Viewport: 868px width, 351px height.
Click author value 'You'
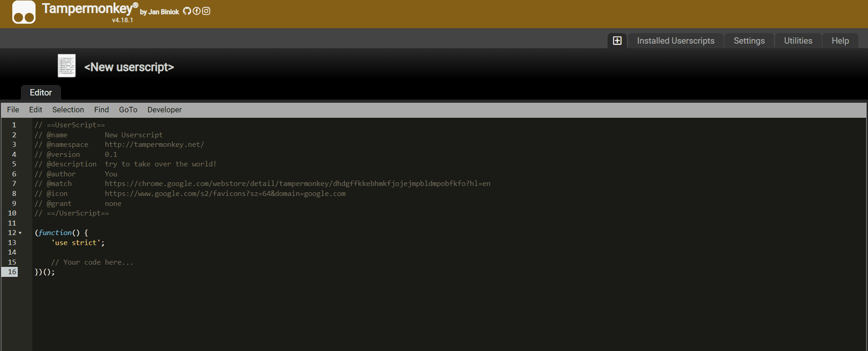[111, 174]
